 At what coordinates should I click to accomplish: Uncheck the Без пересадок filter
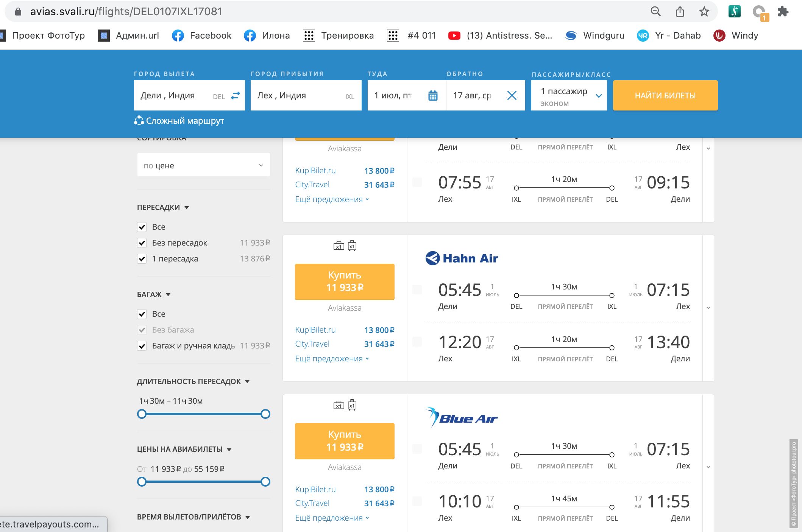142,243
